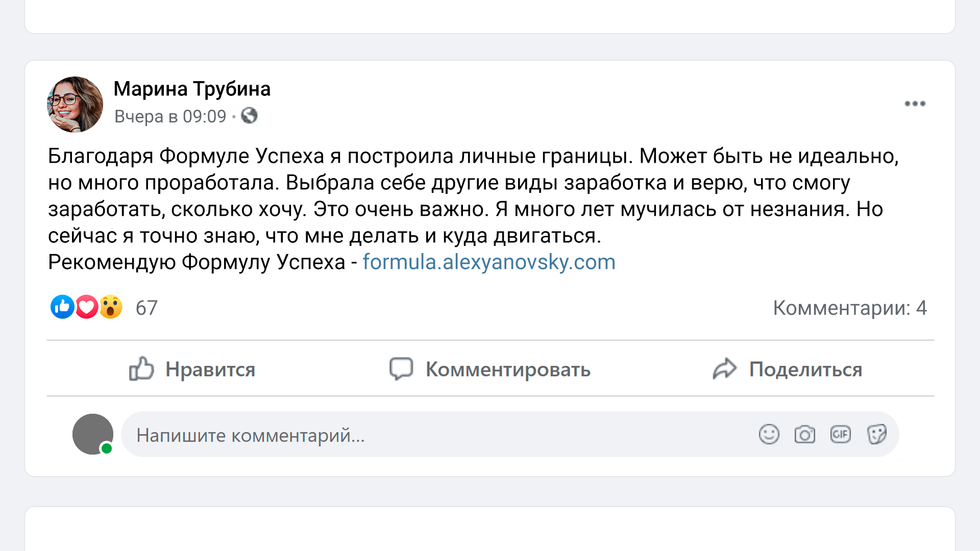The image size is (980, 551).
Task: Click the red heart reaction icon
Action: 87,307
